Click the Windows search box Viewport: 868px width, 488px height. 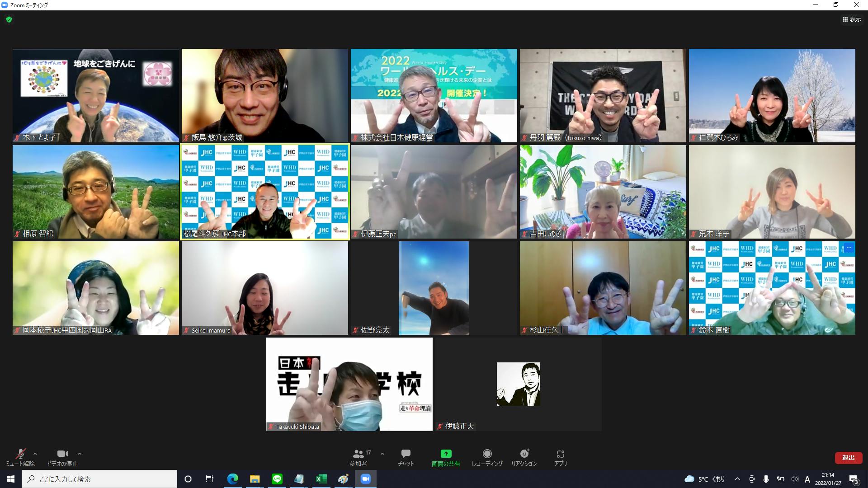coord(99,479)
